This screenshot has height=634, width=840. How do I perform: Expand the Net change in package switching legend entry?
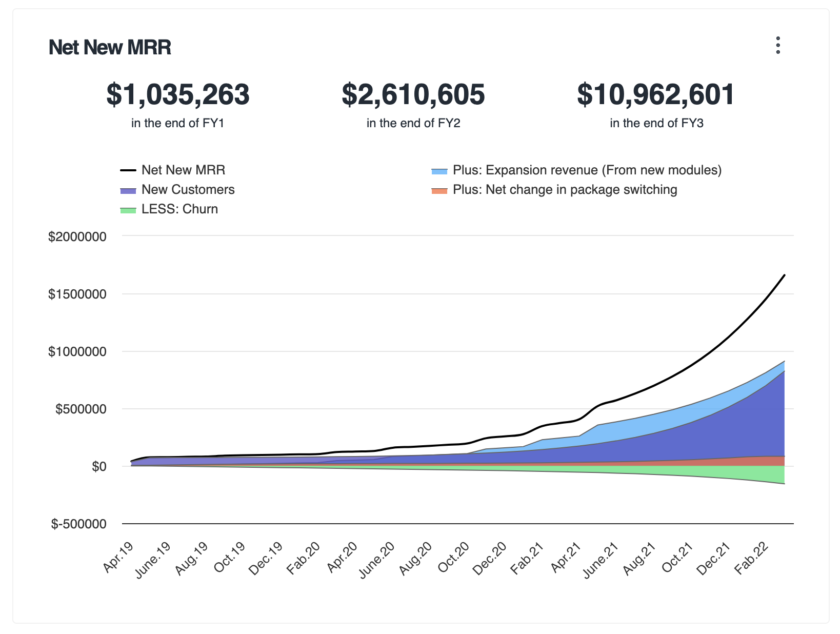pos(565,189)
